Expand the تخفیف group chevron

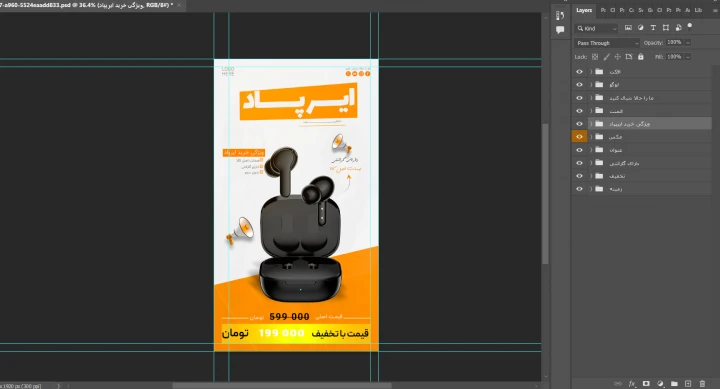591,176
